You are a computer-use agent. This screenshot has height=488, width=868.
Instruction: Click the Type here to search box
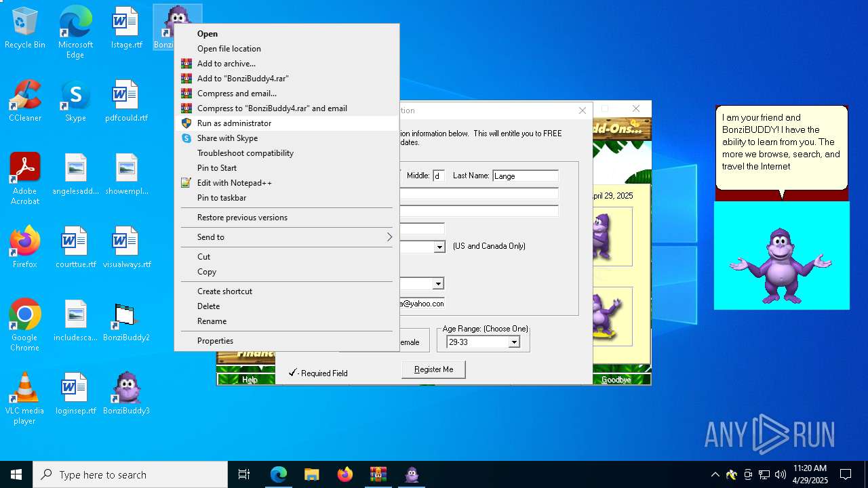tap(130, 474)
